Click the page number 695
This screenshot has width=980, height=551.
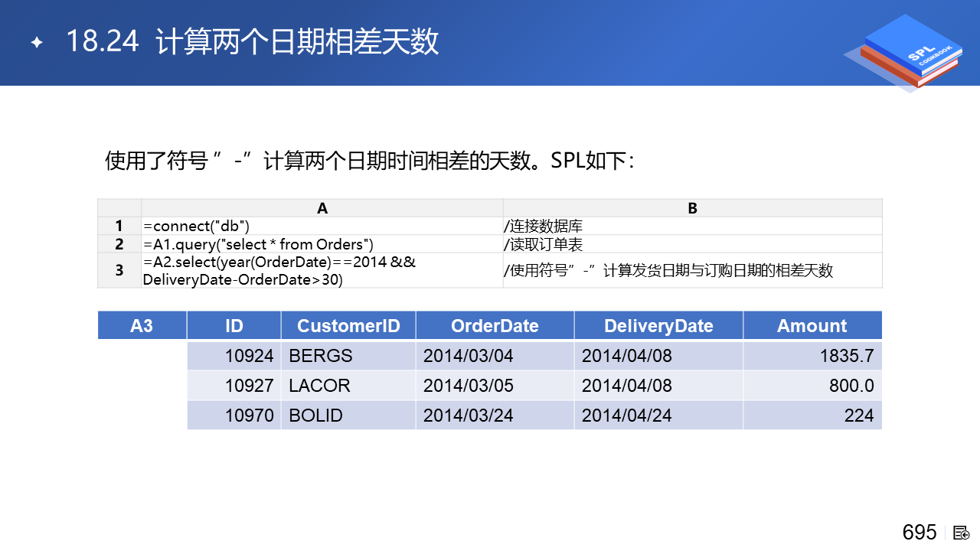(920, 533)
